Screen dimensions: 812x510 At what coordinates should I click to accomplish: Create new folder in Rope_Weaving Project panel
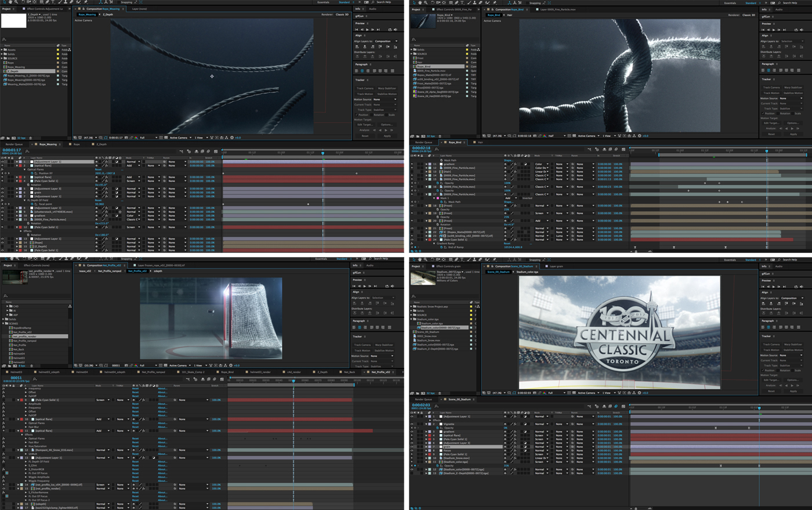coord(8,138)
